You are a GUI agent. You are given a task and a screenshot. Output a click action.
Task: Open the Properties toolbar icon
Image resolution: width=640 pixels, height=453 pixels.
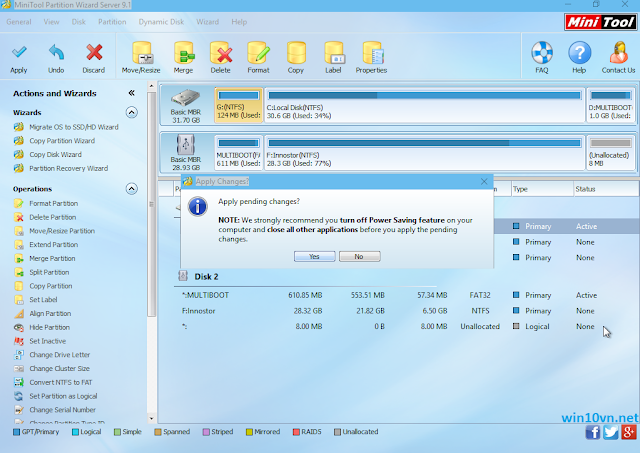pos(371,53)
